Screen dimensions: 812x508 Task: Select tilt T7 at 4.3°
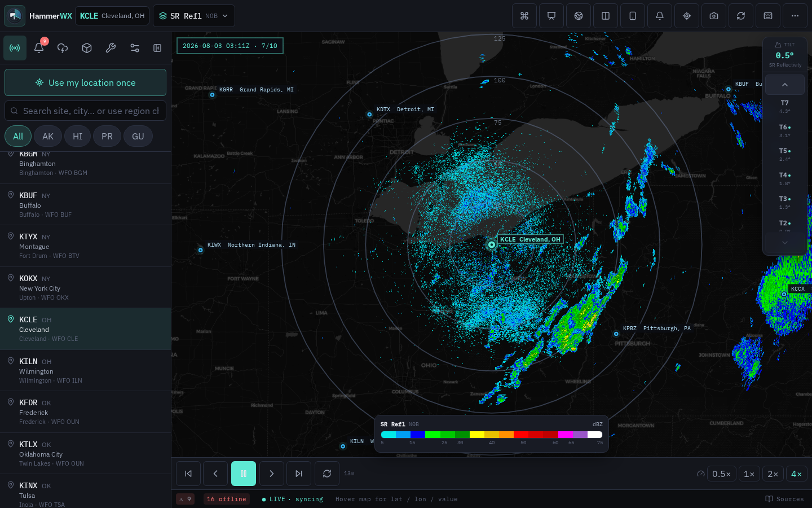[785, 107]
